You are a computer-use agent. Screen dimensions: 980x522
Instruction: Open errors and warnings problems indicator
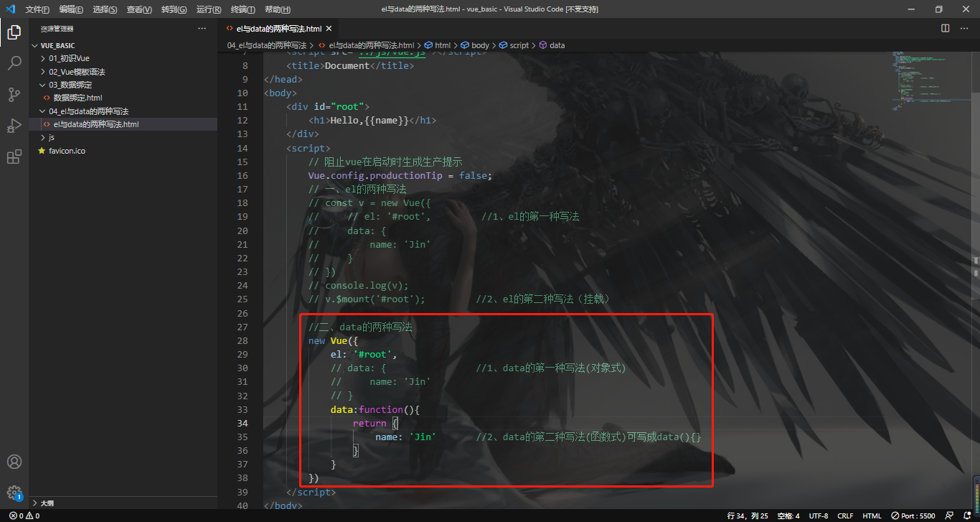point(24,516)
